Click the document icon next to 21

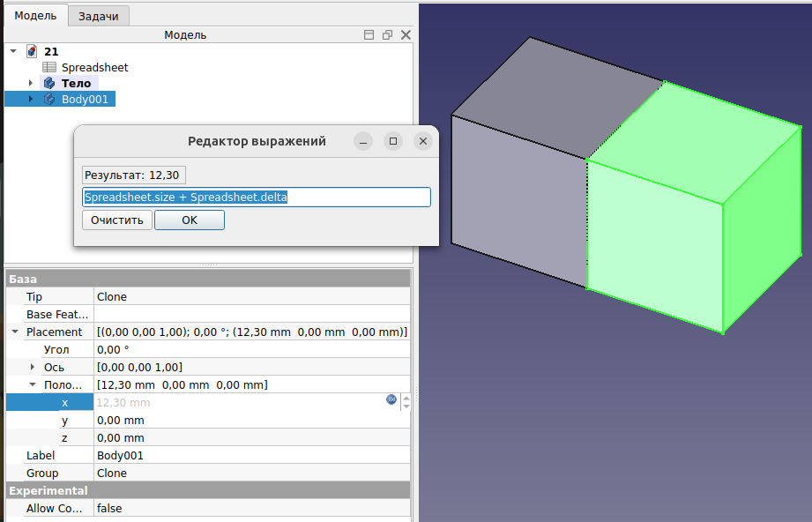click(32, 51)
